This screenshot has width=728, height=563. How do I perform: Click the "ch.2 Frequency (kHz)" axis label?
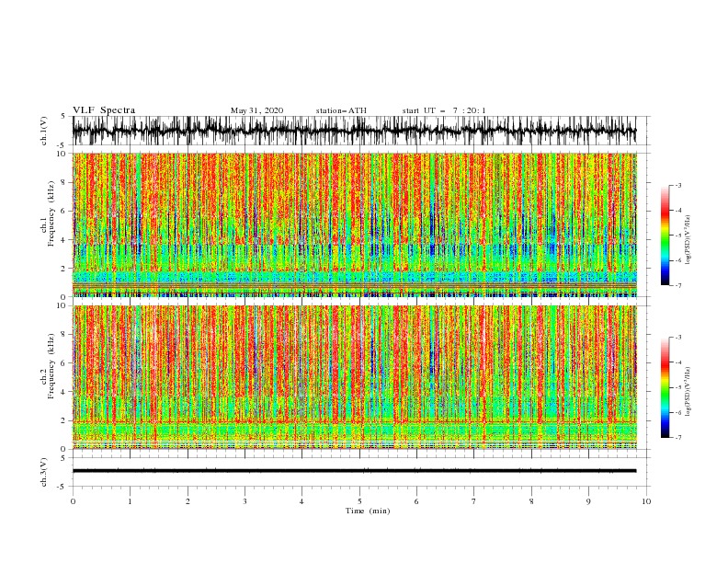pyautogui.click(x=48, y=366)
